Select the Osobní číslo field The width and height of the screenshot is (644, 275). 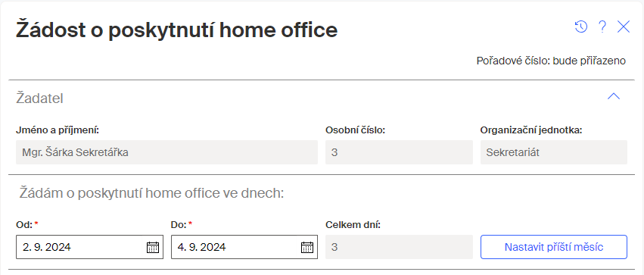coord(400,152)
